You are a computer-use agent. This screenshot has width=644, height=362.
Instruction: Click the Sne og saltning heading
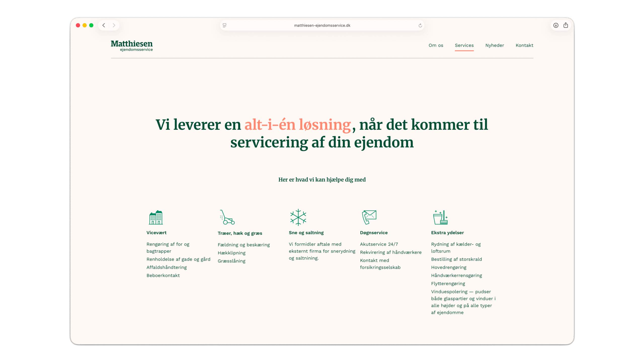pyautogui.click(x=306, y=233)
